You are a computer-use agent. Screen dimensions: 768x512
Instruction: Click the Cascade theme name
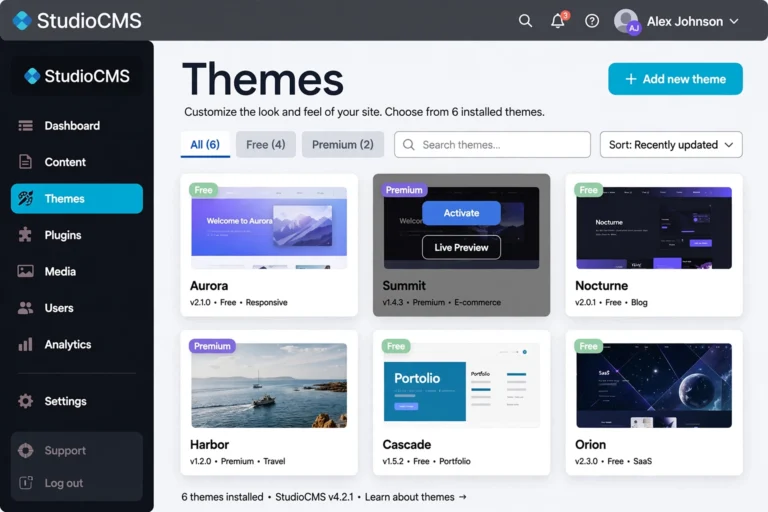[x=407, y=444]
